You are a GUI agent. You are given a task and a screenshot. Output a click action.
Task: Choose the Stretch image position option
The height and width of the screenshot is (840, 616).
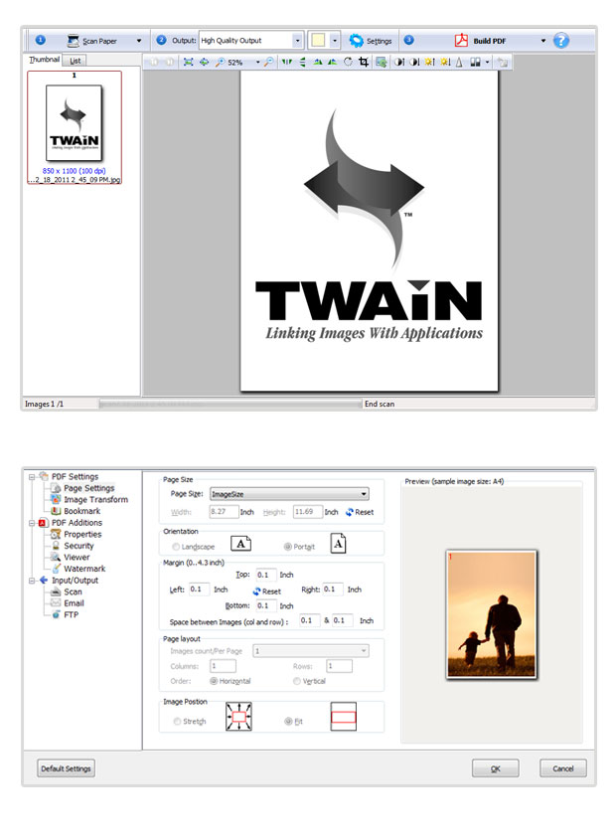coord(177,722)
